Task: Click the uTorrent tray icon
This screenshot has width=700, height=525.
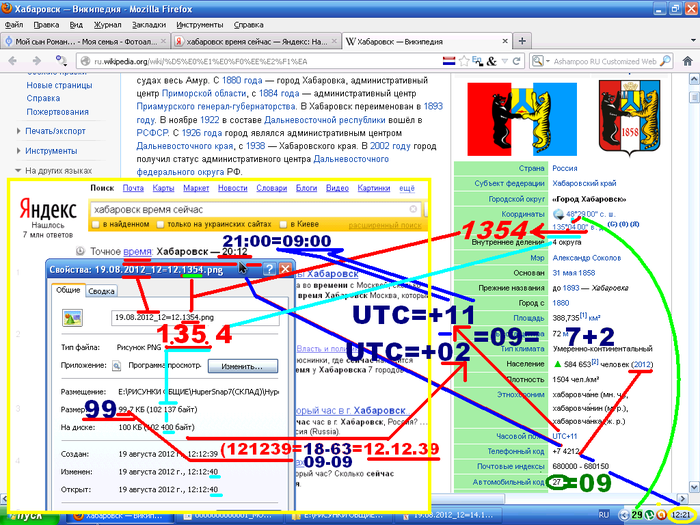Action: pos(650,515)
